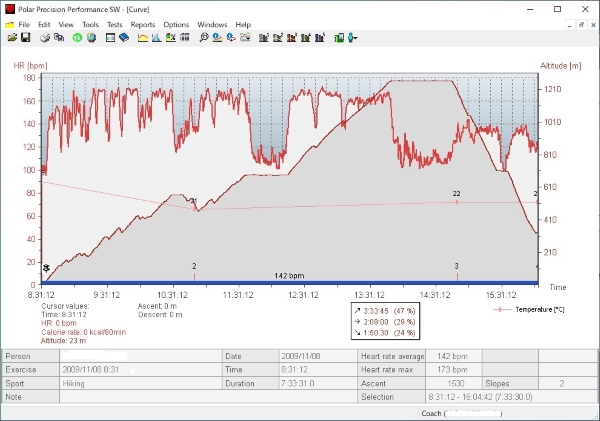Image resolution: width=600 pixels, height=421 pixels.
Task: Click the empty Note field
Action: click(209, 397)
